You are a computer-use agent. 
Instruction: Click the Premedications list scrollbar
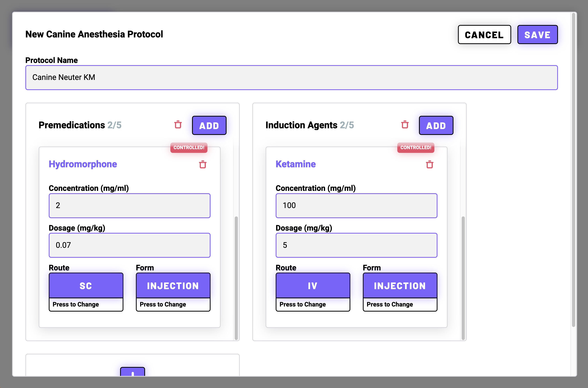(236, 278)
